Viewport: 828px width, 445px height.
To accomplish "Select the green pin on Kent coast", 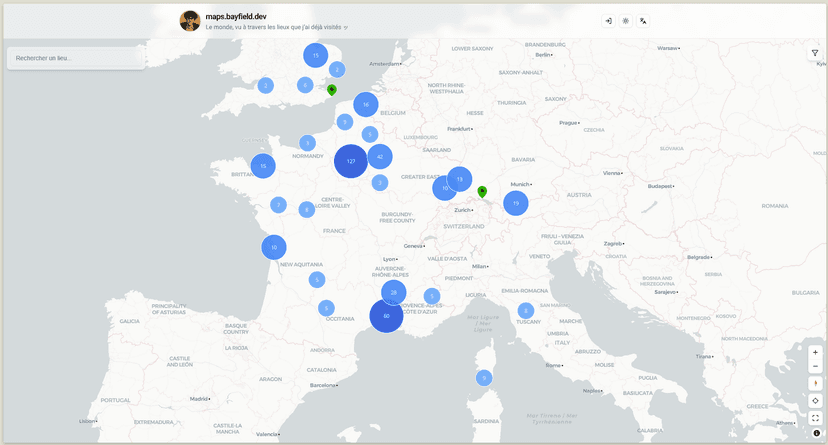I will [x=331, y=90].
